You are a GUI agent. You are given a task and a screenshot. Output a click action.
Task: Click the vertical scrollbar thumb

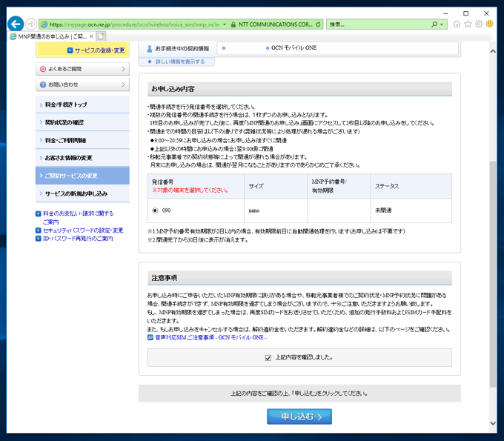pyautogui.click(x=492, y=274)
